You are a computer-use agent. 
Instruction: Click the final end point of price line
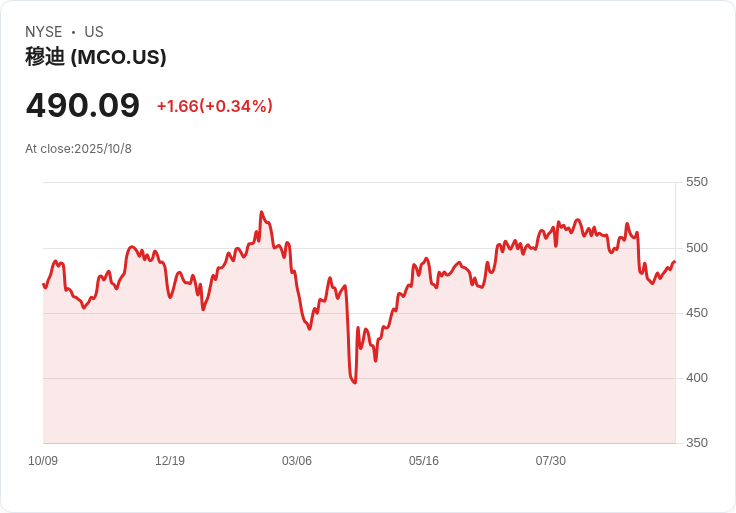pos(675,261)
